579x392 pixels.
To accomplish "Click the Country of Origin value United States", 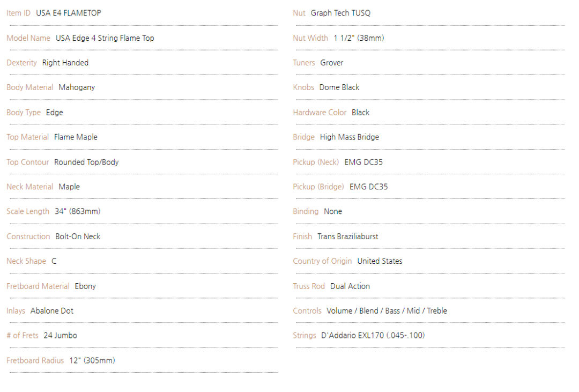I will (x=380, y=261).
